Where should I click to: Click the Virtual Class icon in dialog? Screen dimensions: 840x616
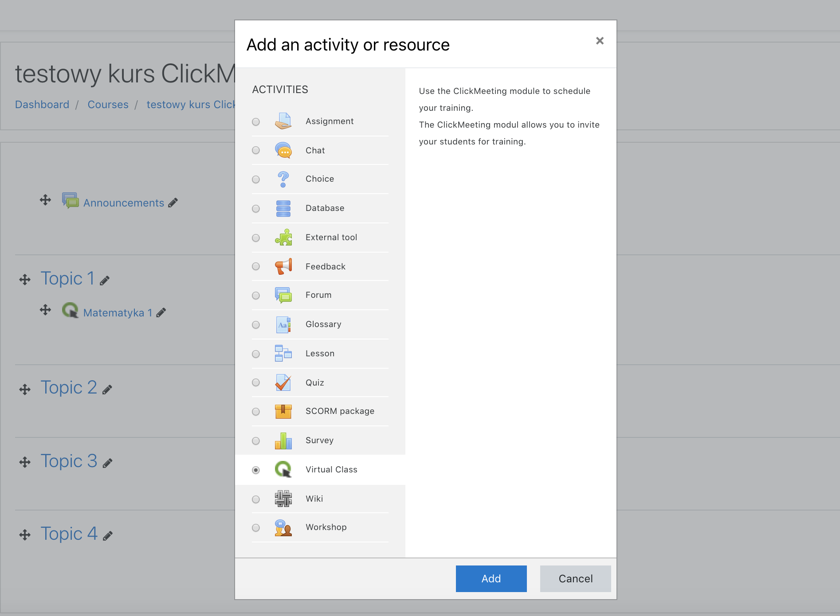pyautogui.click(x=283, y=469)
